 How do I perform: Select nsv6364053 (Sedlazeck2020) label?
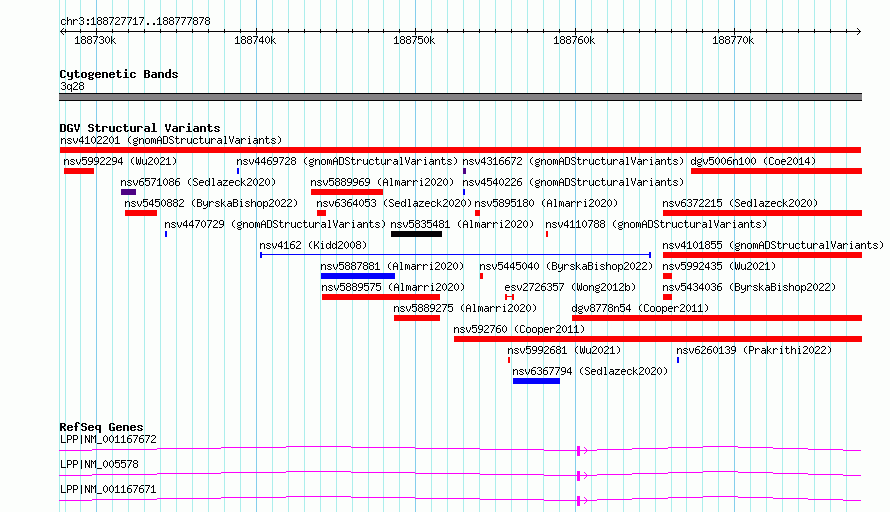point(394,203)
